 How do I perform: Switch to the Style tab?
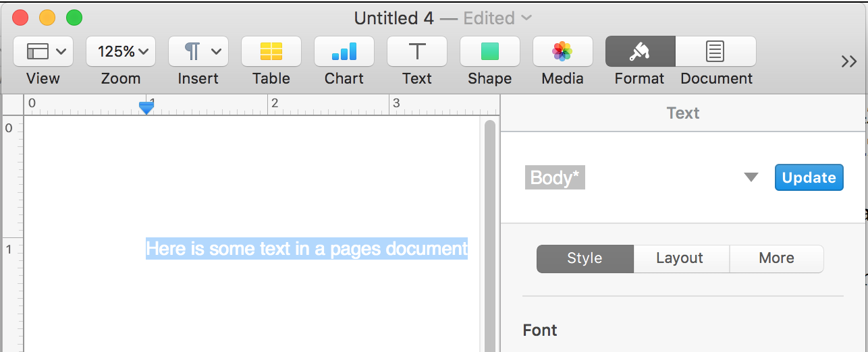coord(585,258)
